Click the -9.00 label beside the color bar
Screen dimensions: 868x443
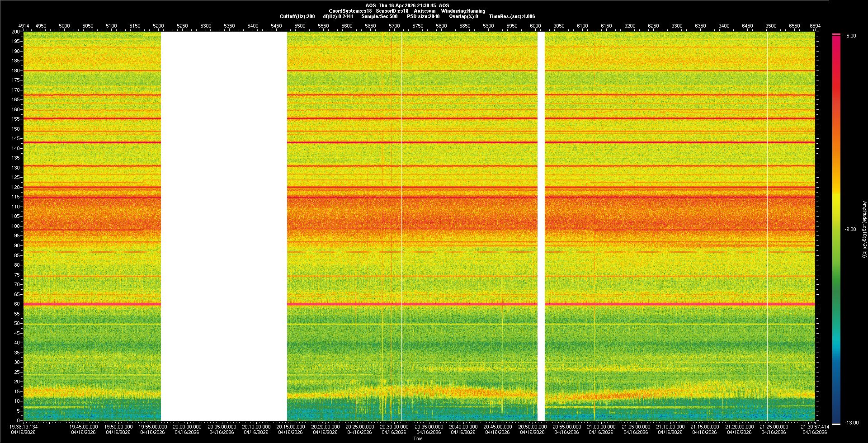pyautogui.click(x=850, y=230)
